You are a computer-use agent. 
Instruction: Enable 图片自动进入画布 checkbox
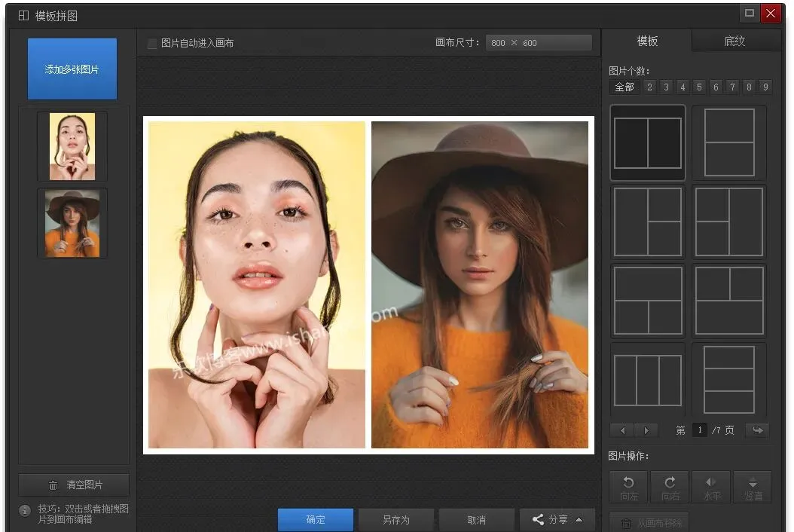[x=153, y=44]
